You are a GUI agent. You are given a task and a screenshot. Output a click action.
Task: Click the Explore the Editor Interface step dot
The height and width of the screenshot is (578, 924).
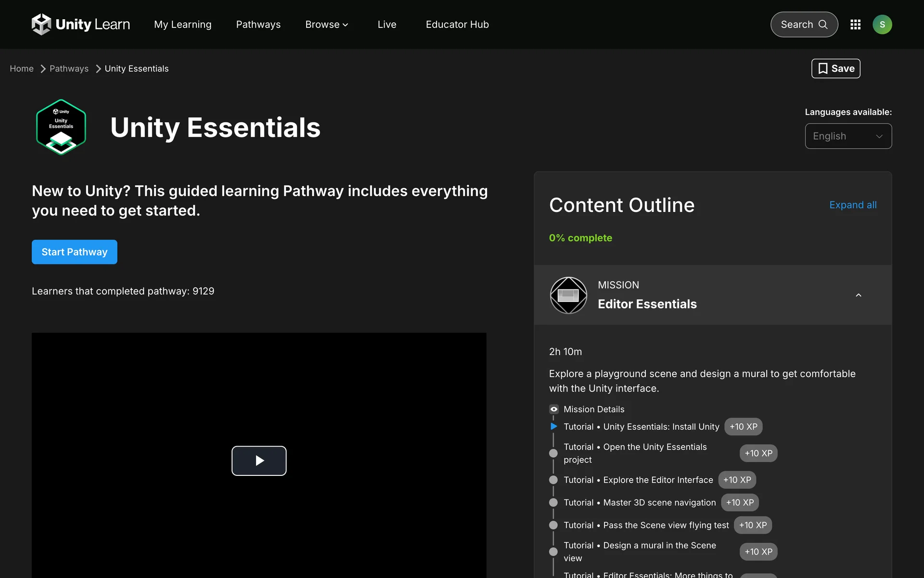click(553, 480)
